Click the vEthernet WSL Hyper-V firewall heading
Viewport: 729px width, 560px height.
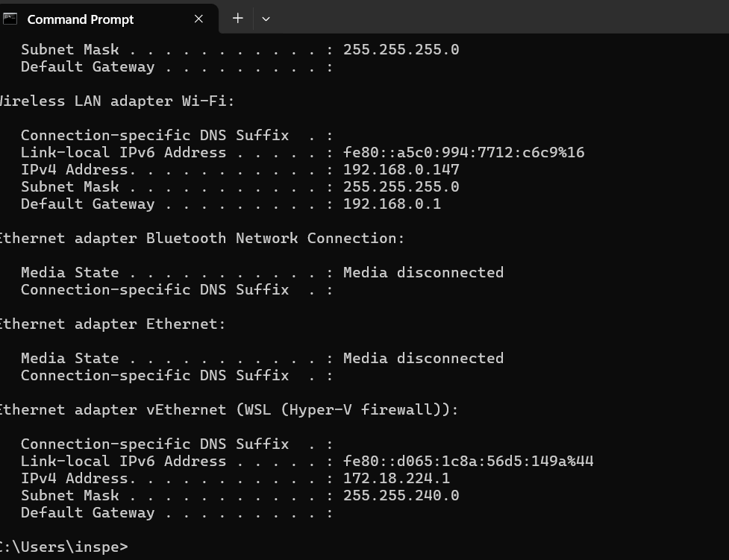point(228,410)
